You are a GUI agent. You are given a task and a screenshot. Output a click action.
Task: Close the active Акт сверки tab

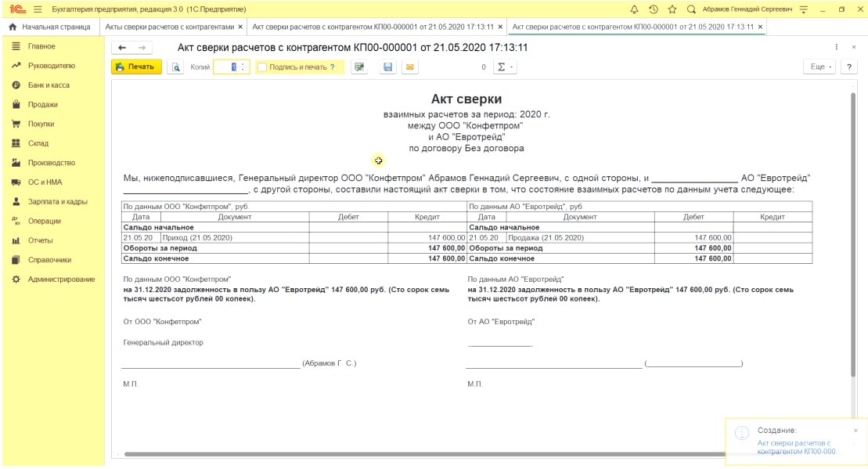pos(760,27)
